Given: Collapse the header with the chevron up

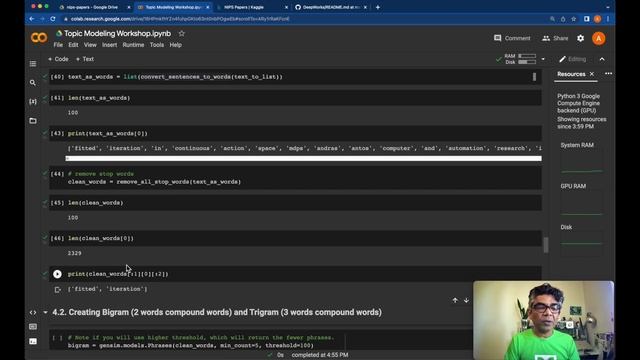Looking at the screenshot, I should (602, 59).
